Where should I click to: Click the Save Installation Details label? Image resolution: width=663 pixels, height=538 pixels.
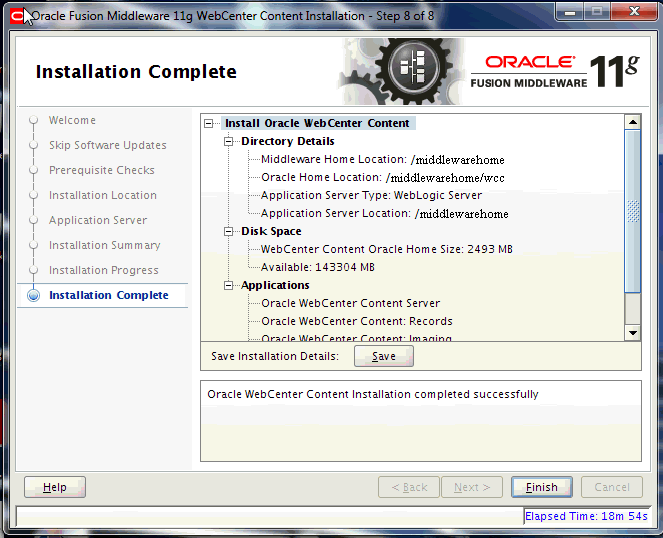click(x=275, y=356)
